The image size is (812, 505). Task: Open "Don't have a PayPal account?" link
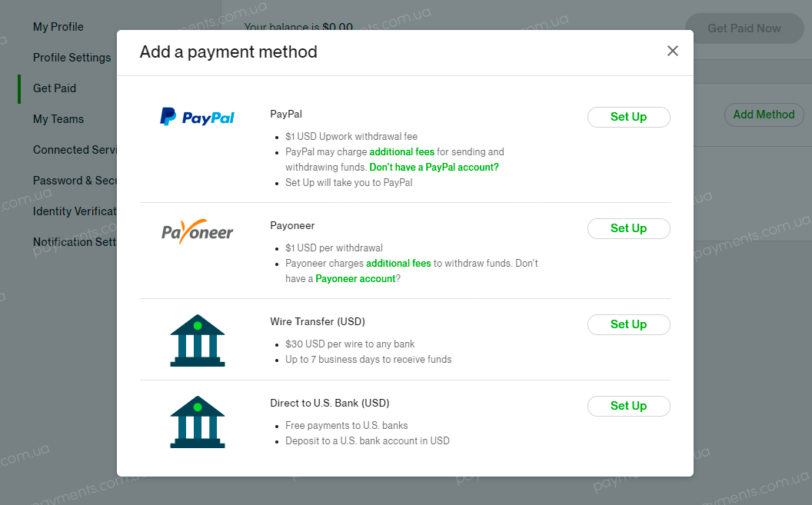pos(434,167)
